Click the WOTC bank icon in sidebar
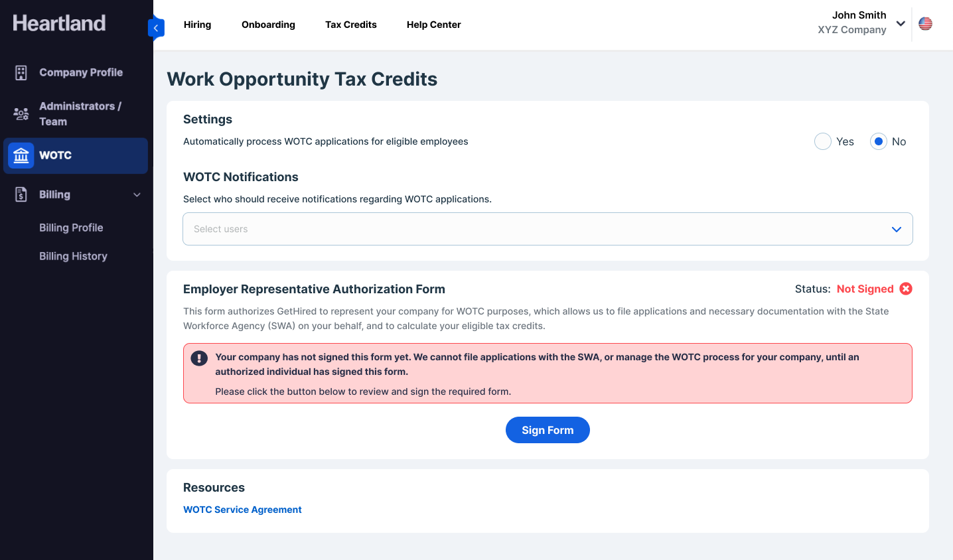Screen dimensions: 953x560 click(21, 156)
